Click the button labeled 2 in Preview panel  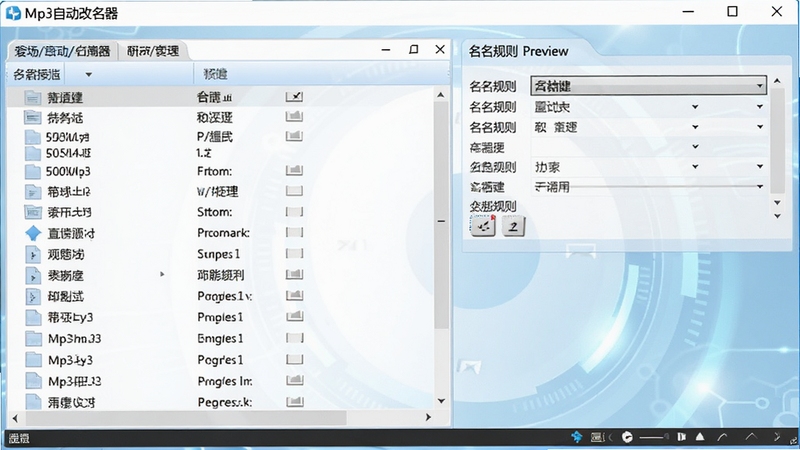click(513, 226)
